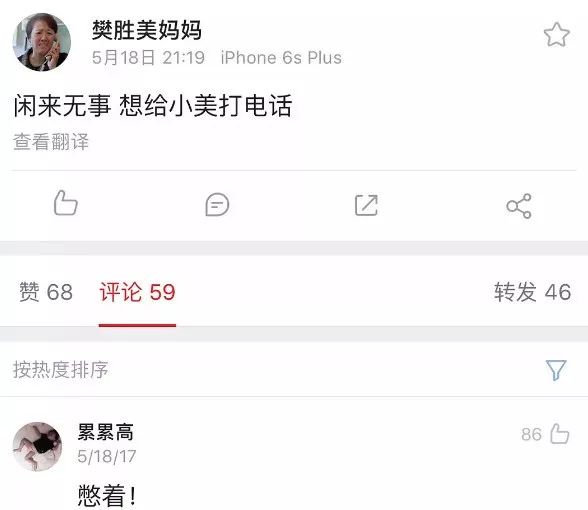Tap the iPhone 6s Plus source label
Image resolution: width=588 pixels, height=510 pixels.
coord(281,58)
